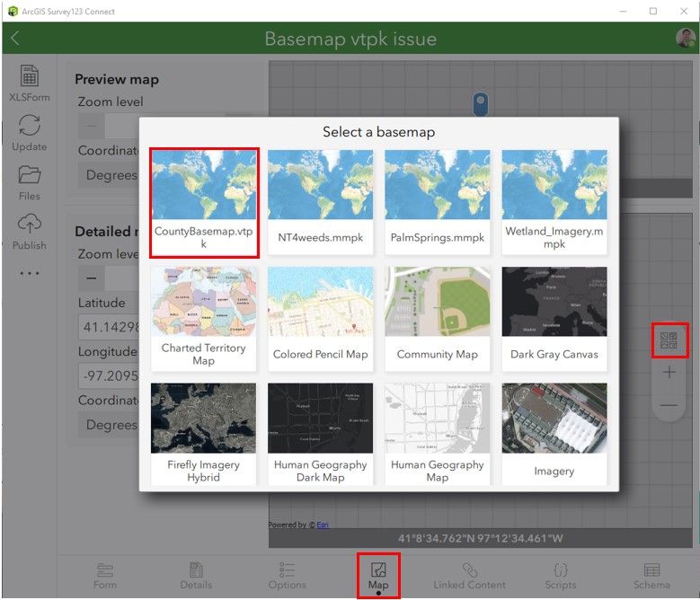Choose the Charted Territory Map basemap

(x=204, y=319)
